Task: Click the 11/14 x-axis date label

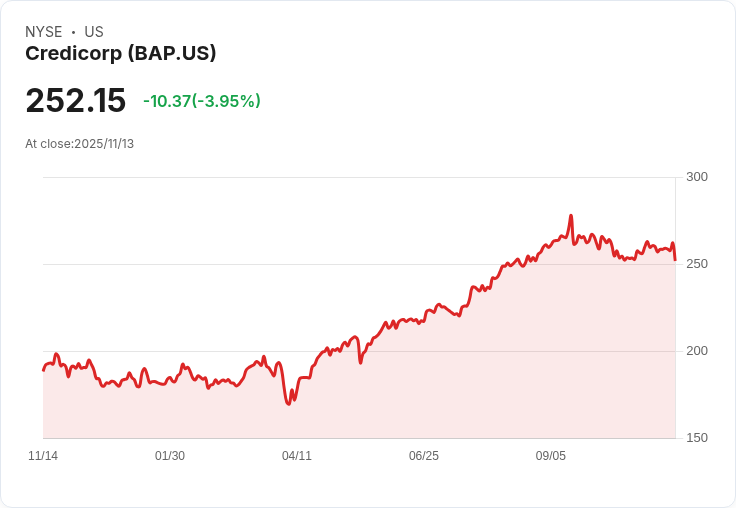Action: [43, 456]
